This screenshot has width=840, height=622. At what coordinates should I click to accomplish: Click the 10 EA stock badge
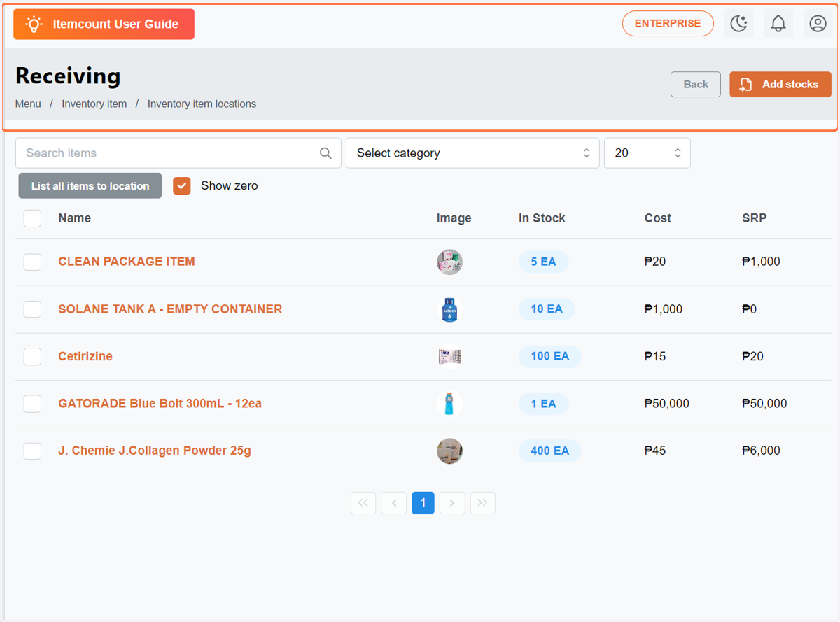547,309
